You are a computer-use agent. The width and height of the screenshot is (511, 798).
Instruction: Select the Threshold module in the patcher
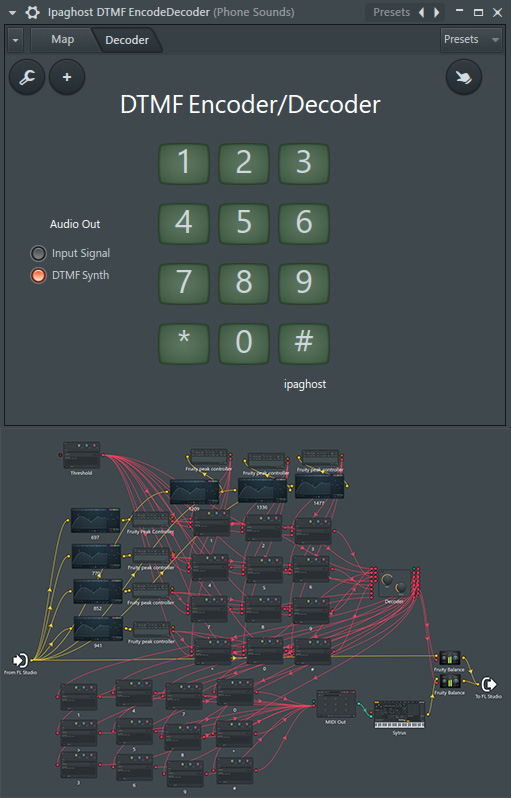pyautogui.click(x=81, y=455)
